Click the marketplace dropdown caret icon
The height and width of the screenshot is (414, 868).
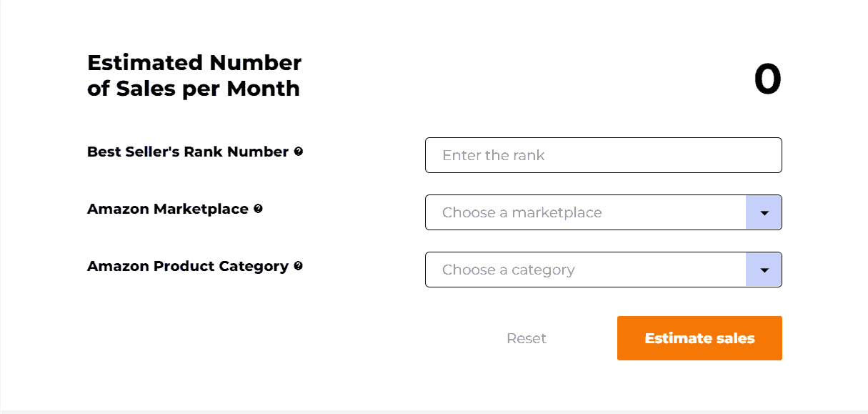tap(764, 212)
